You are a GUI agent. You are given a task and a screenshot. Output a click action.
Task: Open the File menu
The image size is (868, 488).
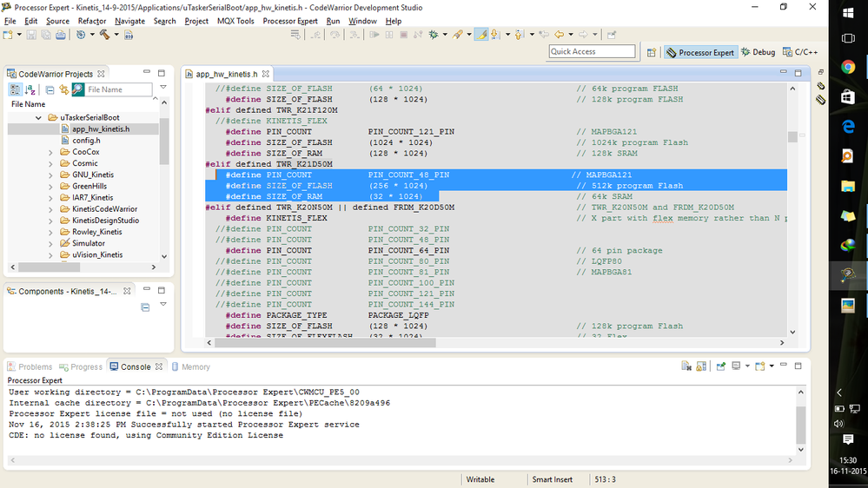10,21
